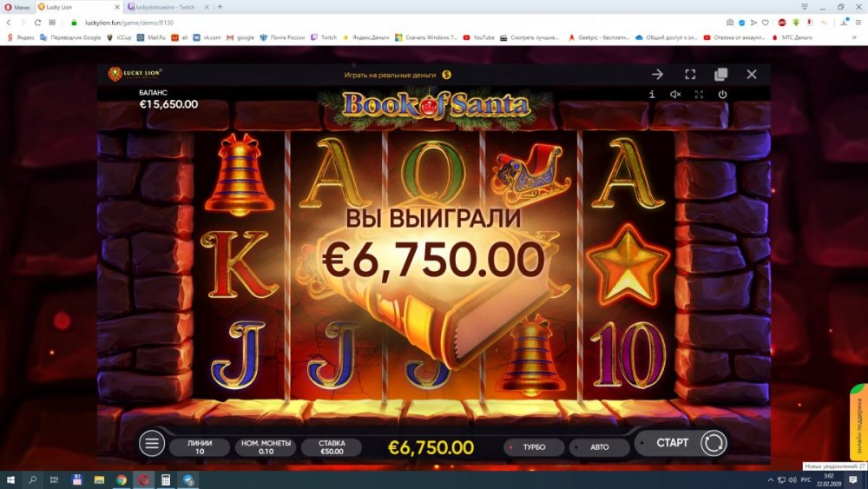The width and height of the screenshot is (868, 489).
Task: Open Ставка €50.00 selector
Action: 332,447
